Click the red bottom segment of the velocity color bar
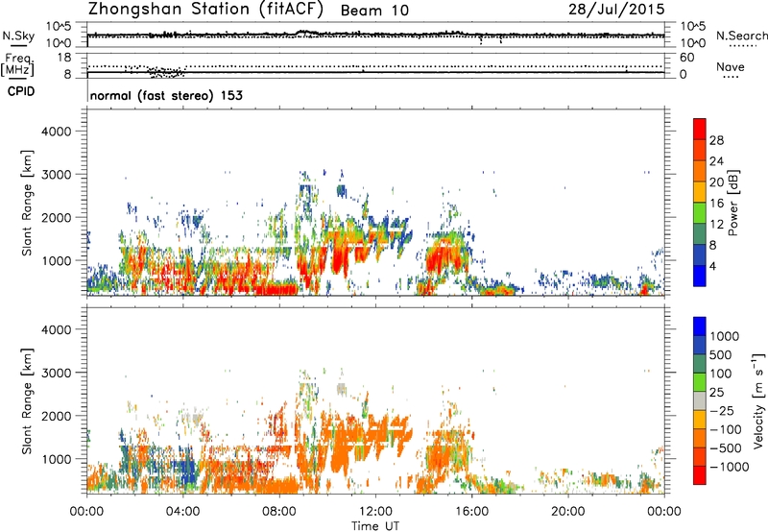Image resolution: width=768 pixels, height=532 pixels. [x=700, y=475]
